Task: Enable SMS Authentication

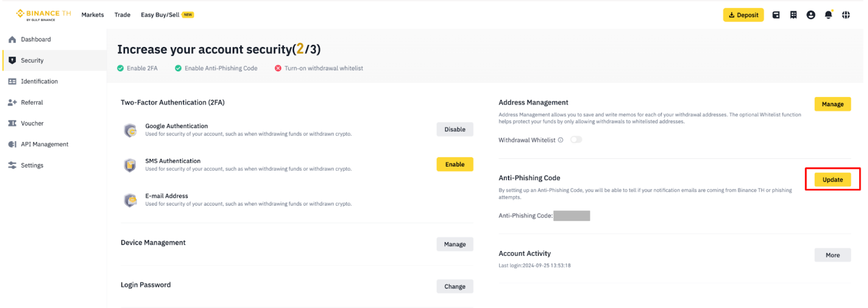Action: tap(455, 164)
